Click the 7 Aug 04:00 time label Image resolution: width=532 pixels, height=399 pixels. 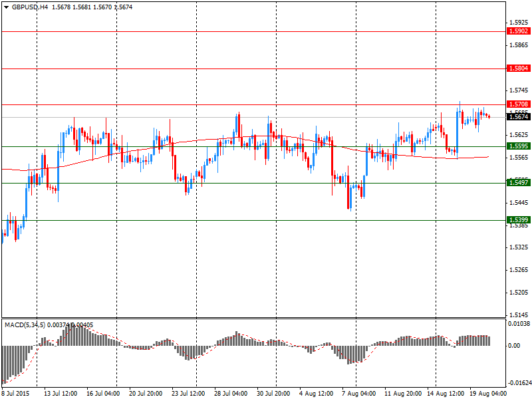(x=358, y=394)
